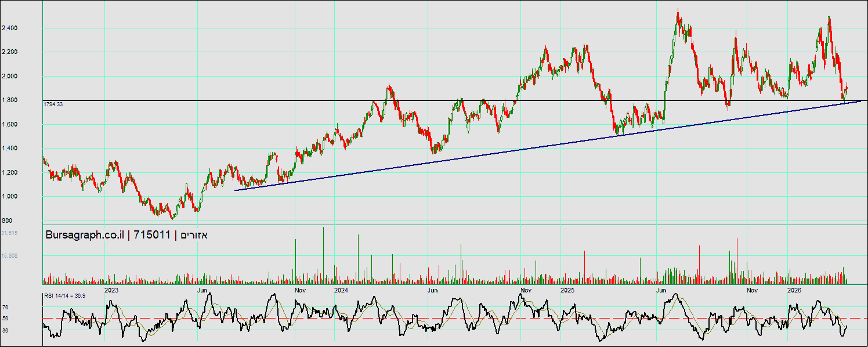Click the 2026 date axis label

coord(794,290)
